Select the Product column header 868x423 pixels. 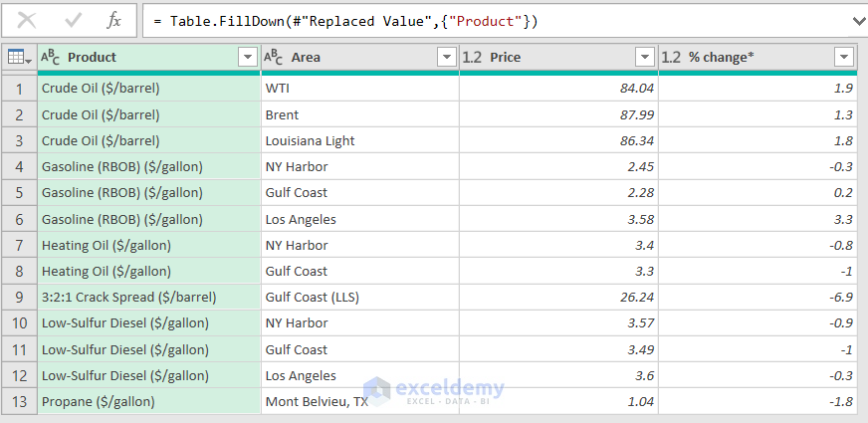pos(139,58)
